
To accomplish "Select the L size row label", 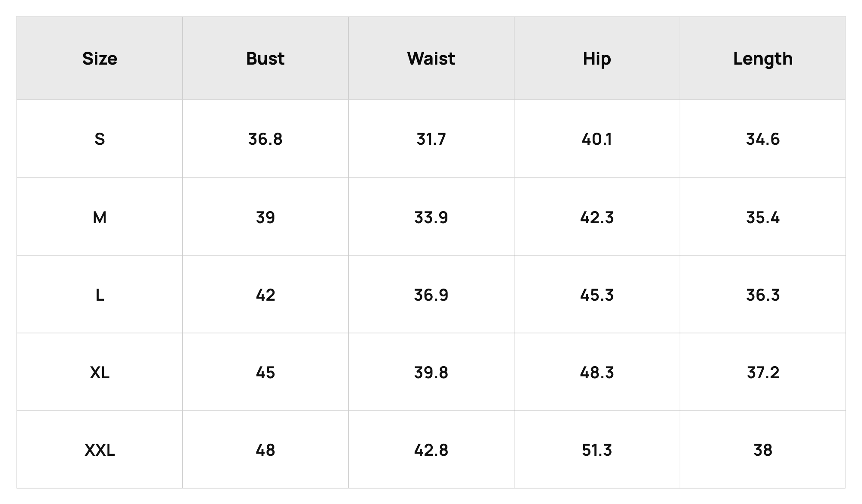I will coord(100,295).
